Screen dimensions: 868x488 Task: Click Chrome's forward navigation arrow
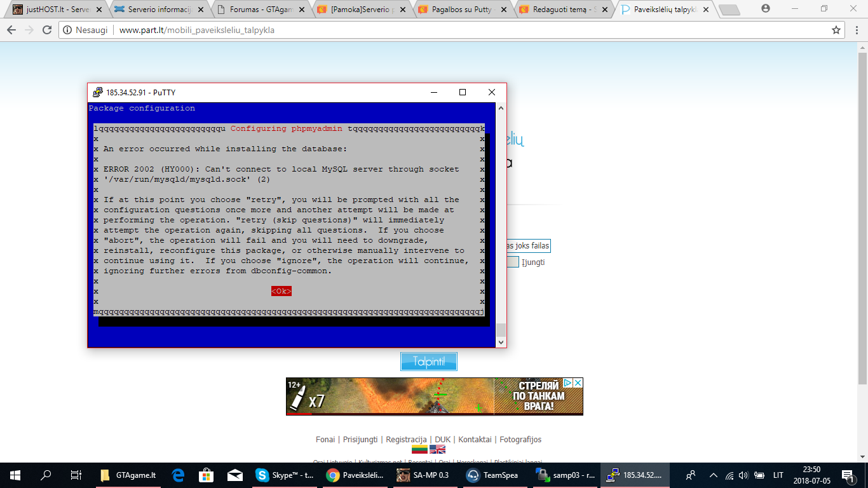tap(29, 30)
